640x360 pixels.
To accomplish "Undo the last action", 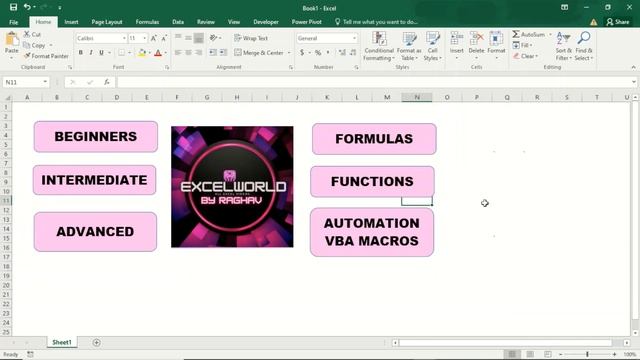I will coord(27,7).
